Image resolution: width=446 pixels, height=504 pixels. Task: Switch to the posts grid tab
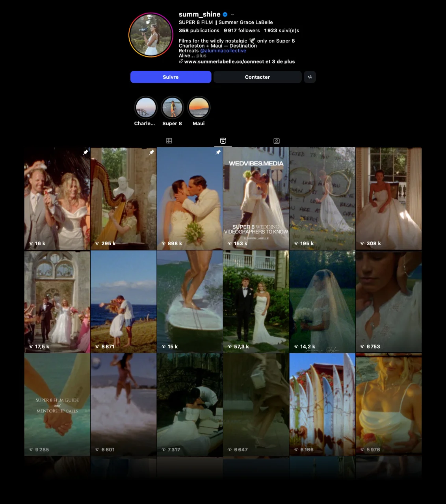point(169,141)
